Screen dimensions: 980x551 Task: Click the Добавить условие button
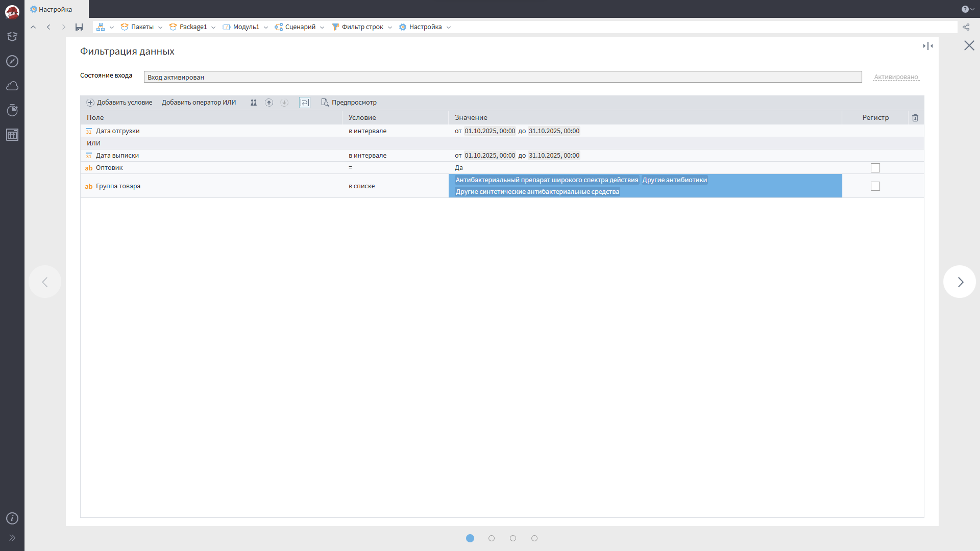pyautogui.click(x=119, y=103)
